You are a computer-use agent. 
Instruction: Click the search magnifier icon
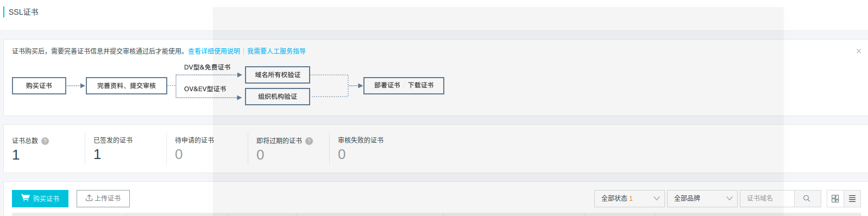click(x=807, y=199)
